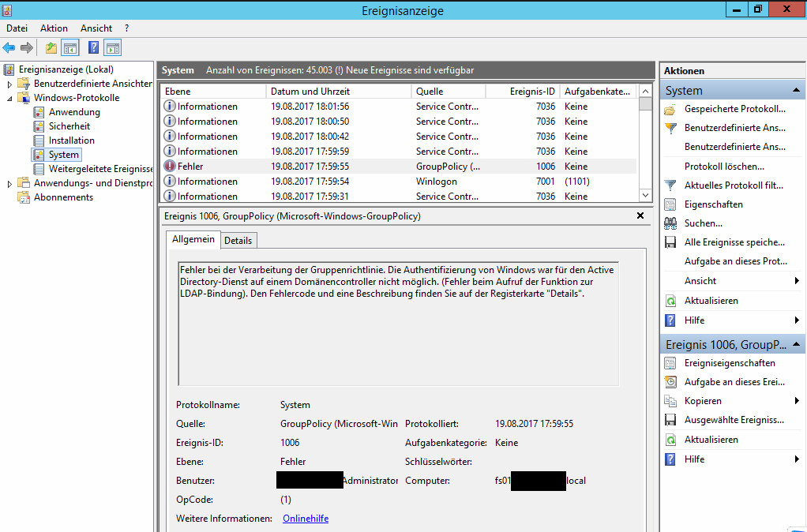This screenshot has height=532, width=807.
Task: Sort by the Quelle column header
Action: pyautogui.click(x=449, y=91)
